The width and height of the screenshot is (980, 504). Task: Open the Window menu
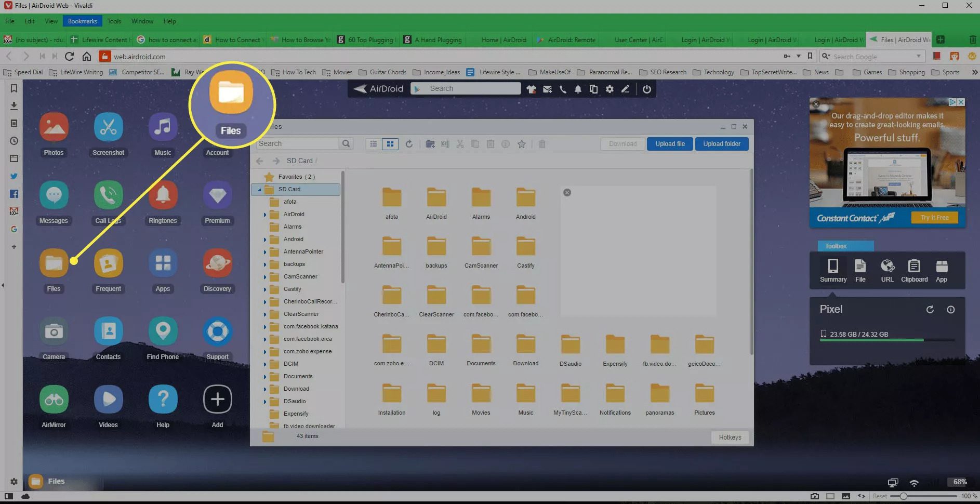142,21
